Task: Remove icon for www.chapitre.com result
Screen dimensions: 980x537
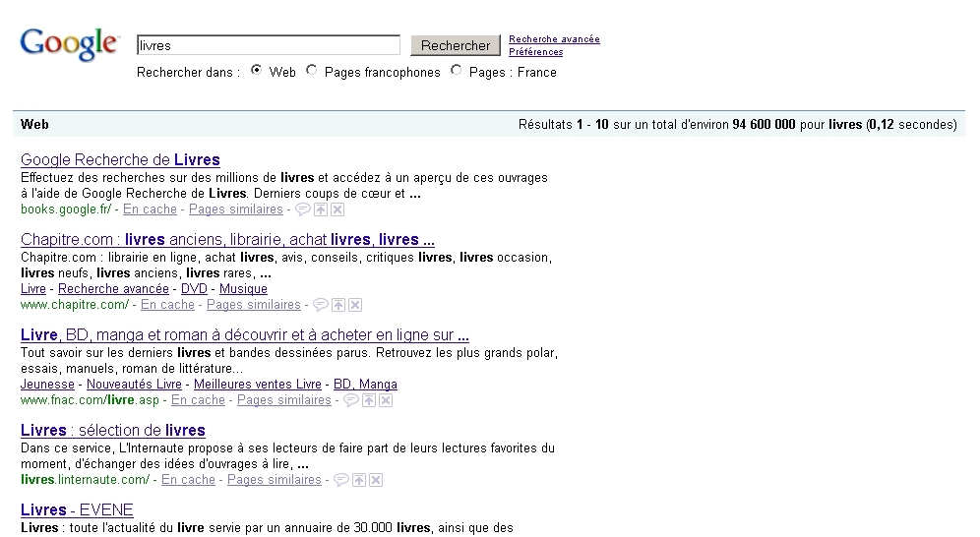Action: pos(355,305)
